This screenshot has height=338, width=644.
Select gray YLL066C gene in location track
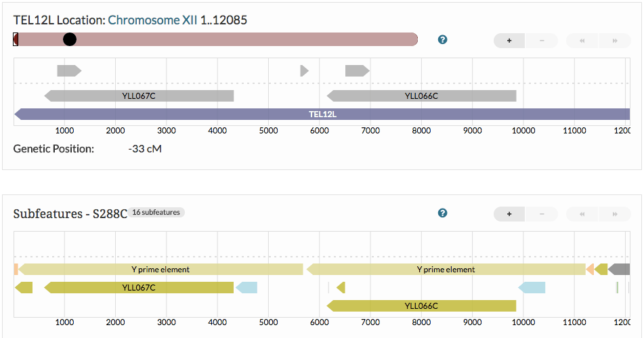coord(421,96)
